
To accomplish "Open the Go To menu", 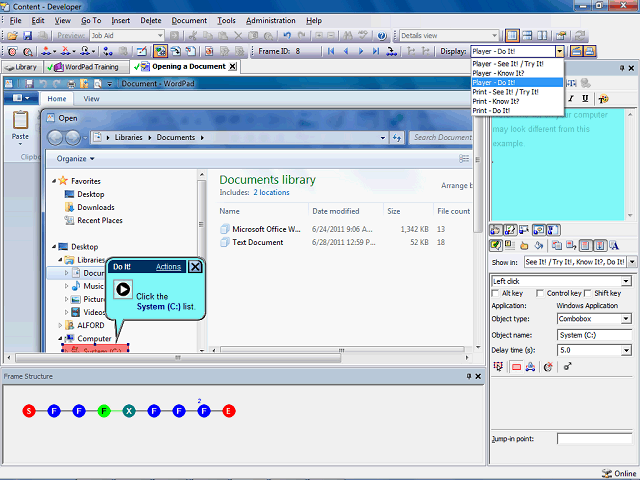I will [91, 20].
